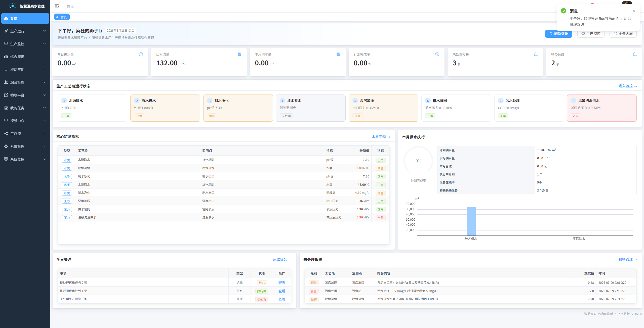Click chart icon on 本月供水量 card
This screenshot has width=644, height=328.
338,54
